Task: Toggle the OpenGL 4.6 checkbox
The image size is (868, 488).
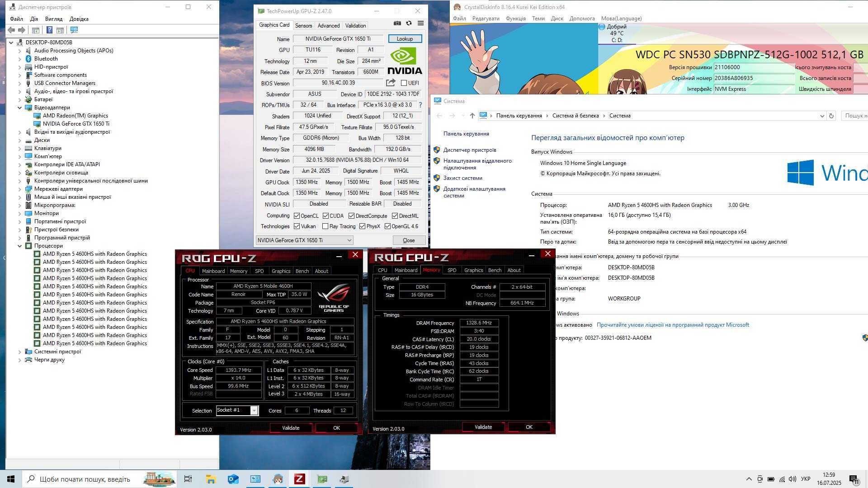Action: point(387,226)
